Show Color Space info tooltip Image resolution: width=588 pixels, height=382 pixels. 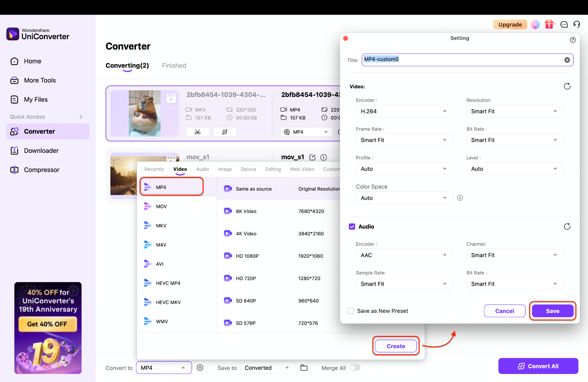click(x=460, y=198)
